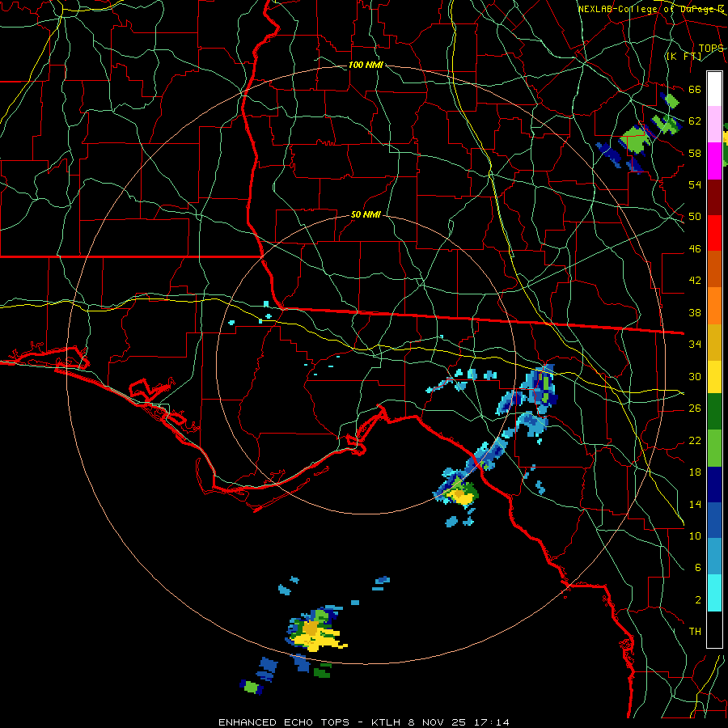Click the light orange legend swatch
The width and height of the screenshot is (728, 728).
coord(714,305)
